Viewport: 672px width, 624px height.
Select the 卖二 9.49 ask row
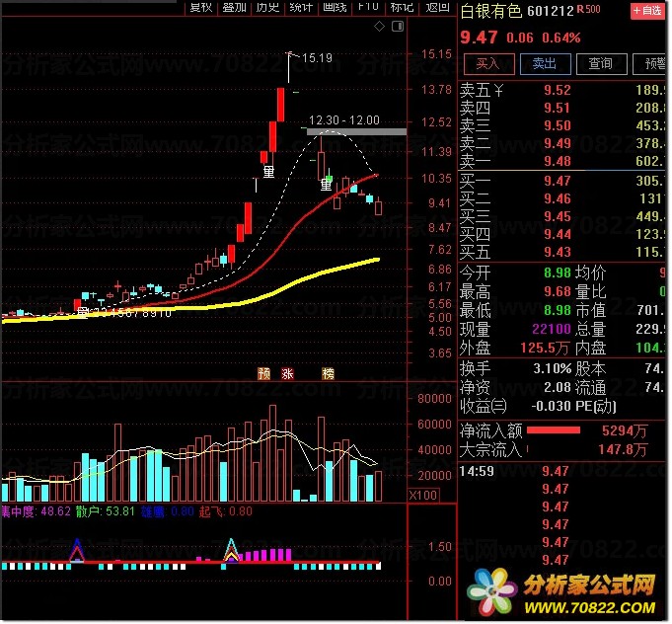coord(562,143)
